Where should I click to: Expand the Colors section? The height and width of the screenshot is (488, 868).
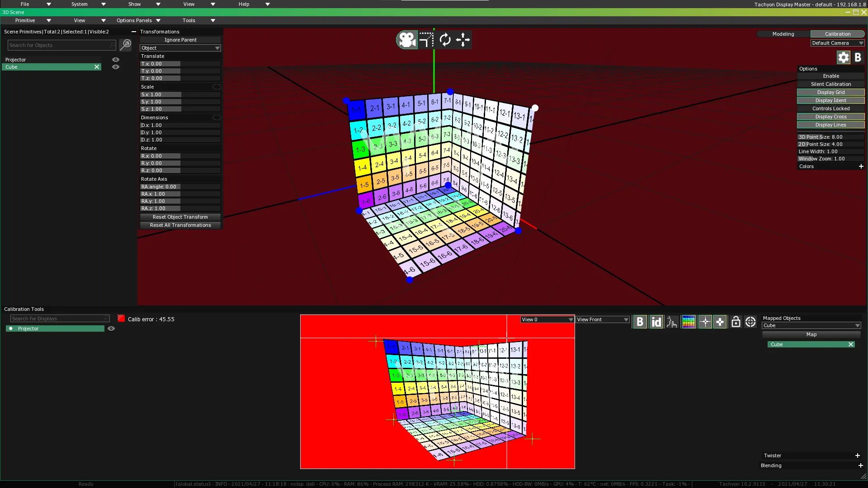pos(861,166)
